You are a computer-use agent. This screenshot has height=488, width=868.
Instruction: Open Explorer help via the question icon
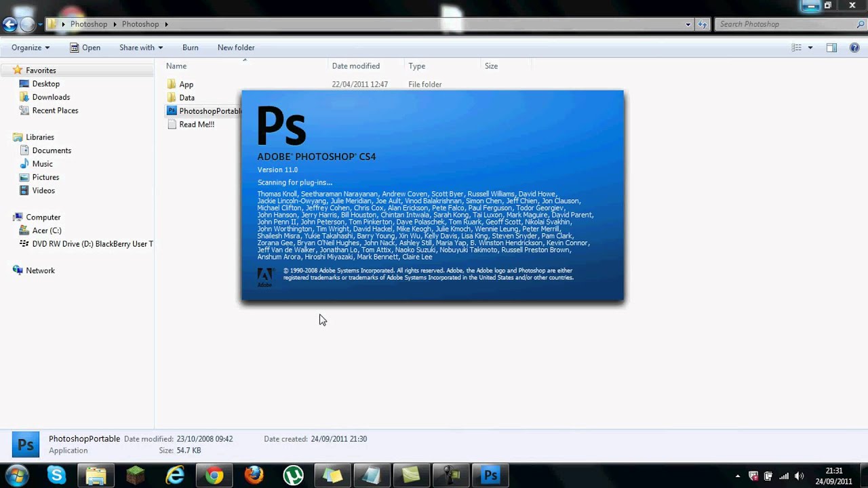[x=854, y=47]
